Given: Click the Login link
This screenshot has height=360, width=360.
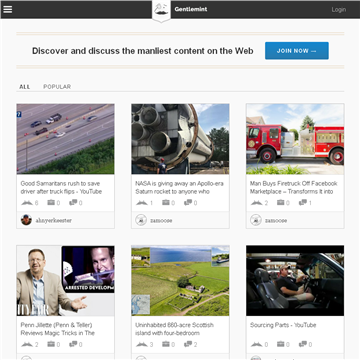Looking at the screenshot, I should [338, 10].
